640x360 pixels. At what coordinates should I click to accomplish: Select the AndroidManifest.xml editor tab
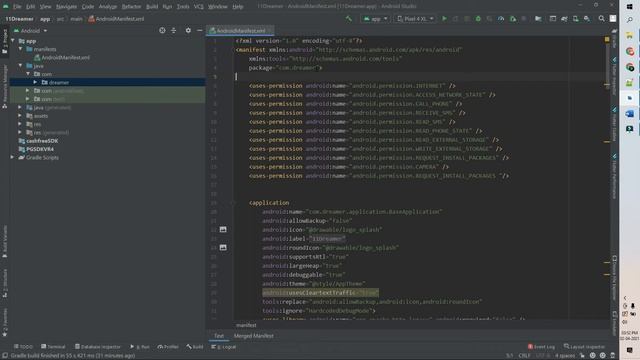pyautogui.click(x=240, y=31)
